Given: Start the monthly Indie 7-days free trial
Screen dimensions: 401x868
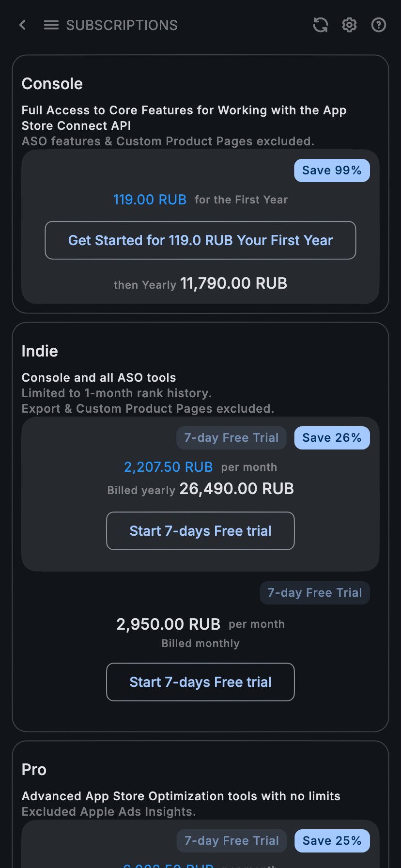Looking at the screenshot, I should point(200,682).
